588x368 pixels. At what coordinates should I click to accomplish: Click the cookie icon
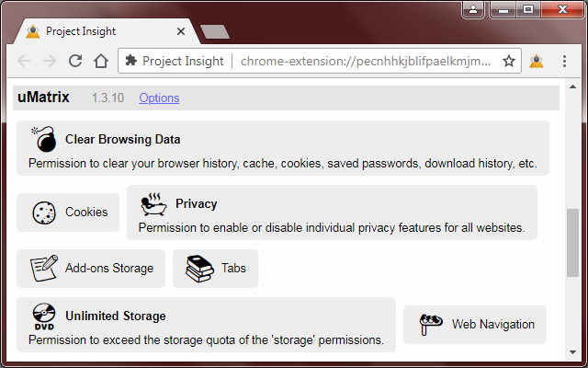(43, 213)
